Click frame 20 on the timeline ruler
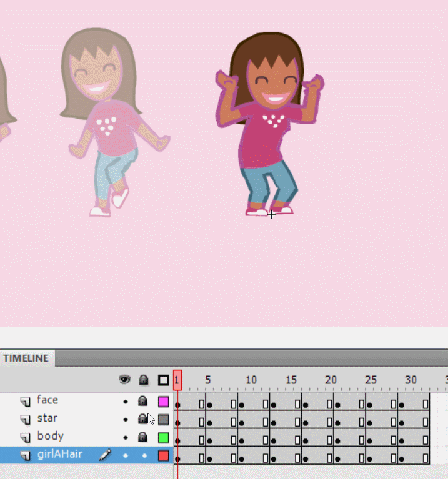 [x=330, y=380]
